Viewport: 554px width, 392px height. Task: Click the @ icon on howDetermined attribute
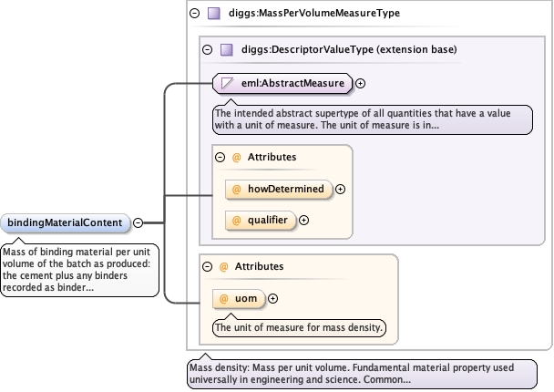(236, 189)
